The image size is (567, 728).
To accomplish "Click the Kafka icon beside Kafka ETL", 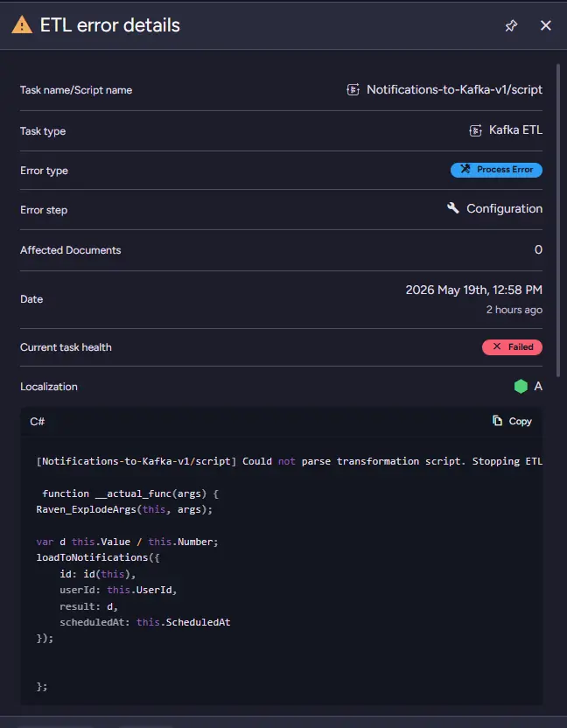I will (475, 130).
